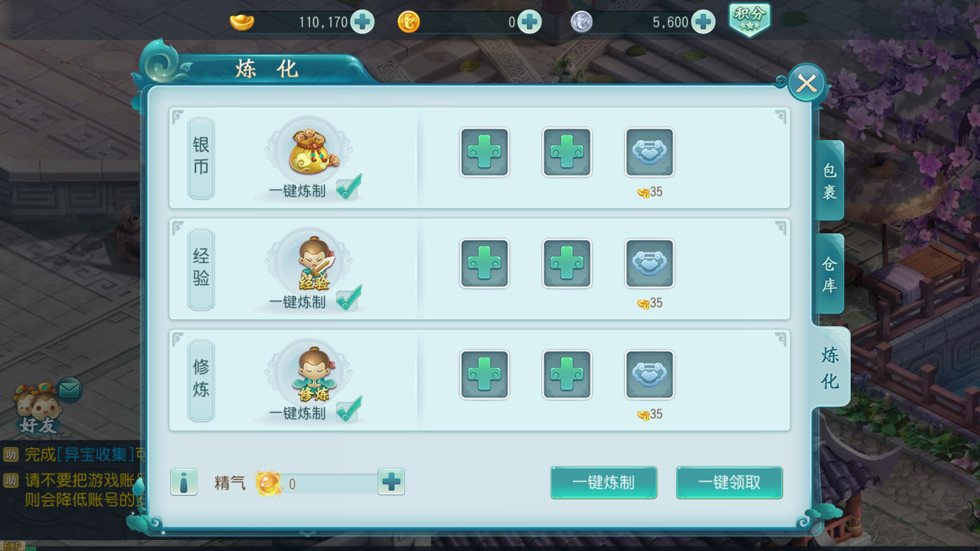980x551 pixels.
Task: Click the 一键领取 button
Action: (x=729, y=482)
